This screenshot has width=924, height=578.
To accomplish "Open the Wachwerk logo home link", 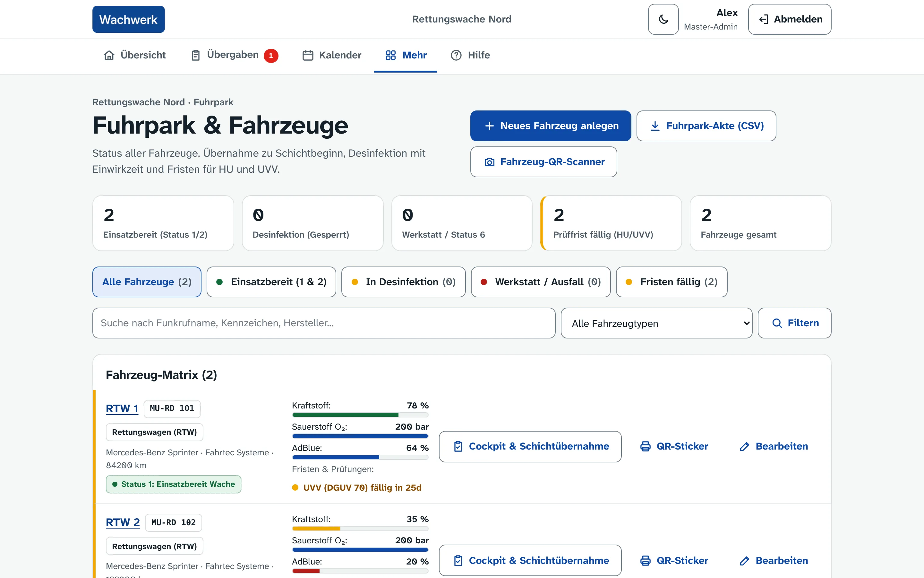I will [129, 19].
